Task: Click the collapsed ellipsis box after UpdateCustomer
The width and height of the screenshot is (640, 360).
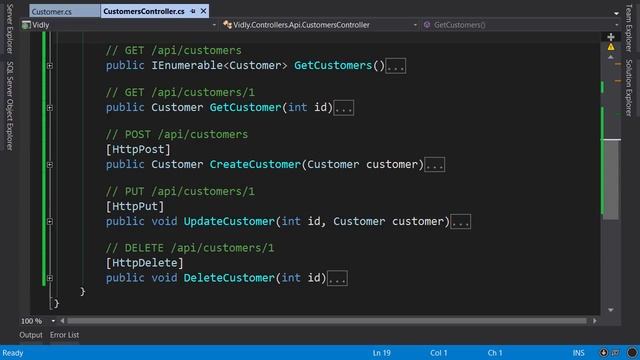Action: (x=460, y=221)
